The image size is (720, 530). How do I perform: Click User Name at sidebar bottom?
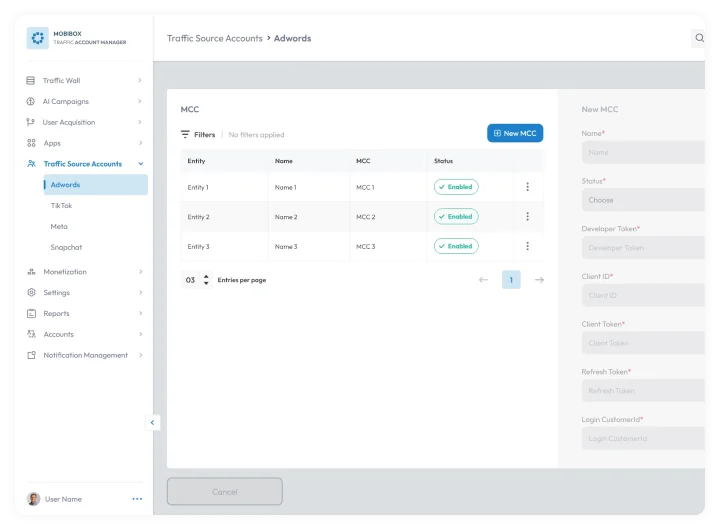(63, 499)
